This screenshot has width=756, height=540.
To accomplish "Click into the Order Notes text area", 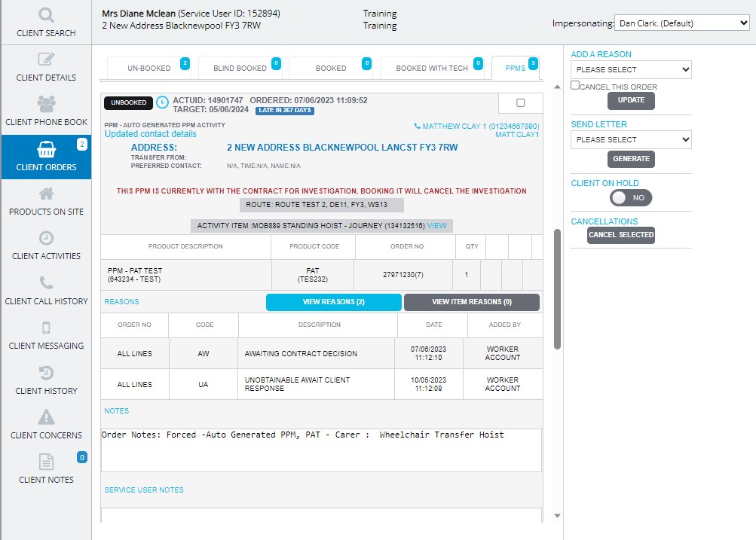I will coord(321,450).
